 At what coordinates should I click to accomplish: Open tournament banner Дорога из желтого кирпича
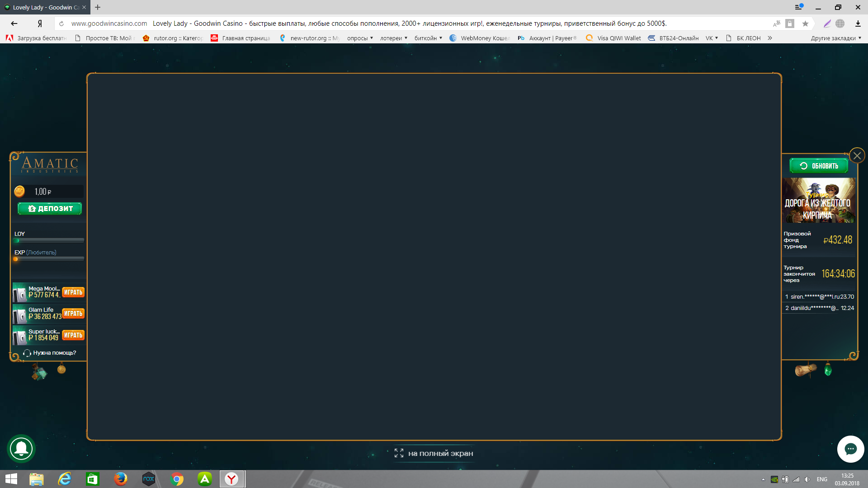tap(818, 201)
